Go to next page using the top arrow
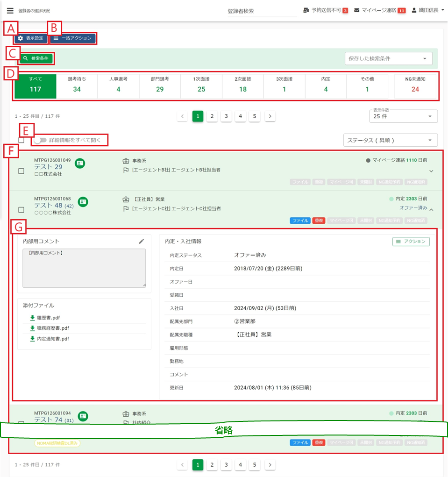Screen dimensions: 448x477 (270, 116)
